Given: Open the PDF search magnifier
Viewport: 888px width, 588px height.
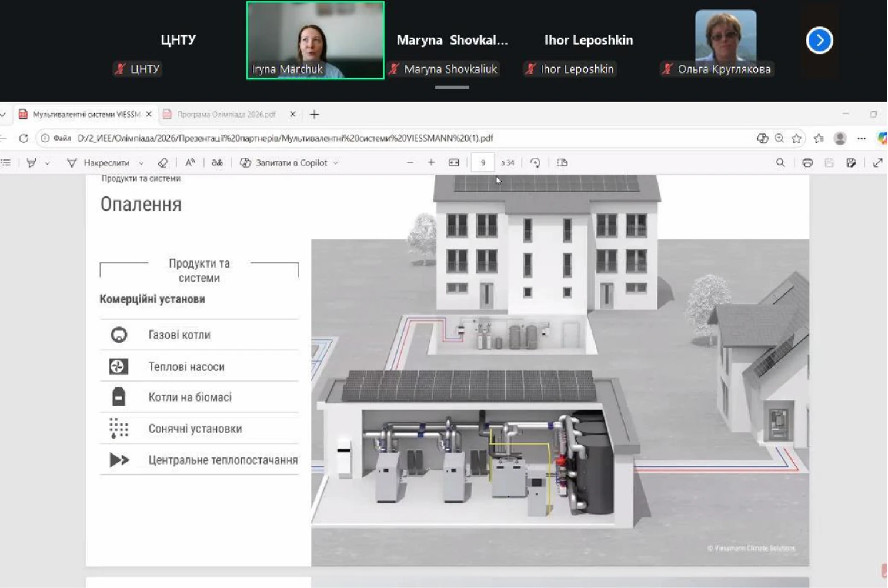Looking at the screenshot, I should pos(780,163).
